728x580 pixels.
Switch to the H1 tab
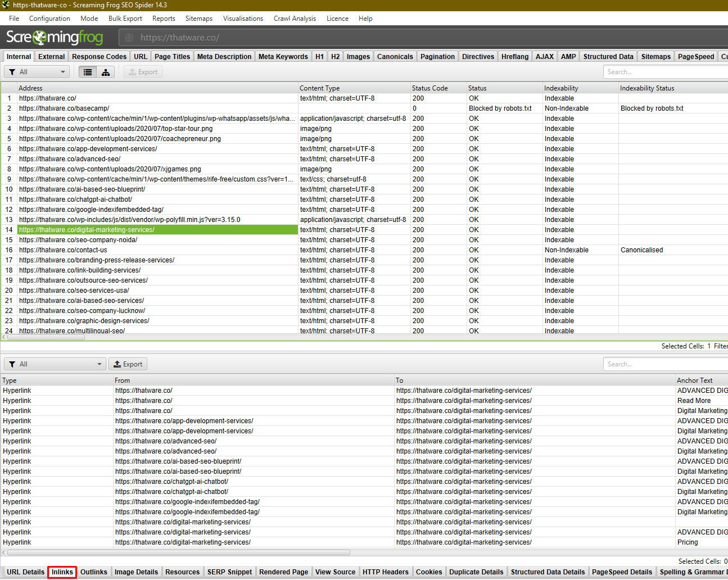(319, 57)
